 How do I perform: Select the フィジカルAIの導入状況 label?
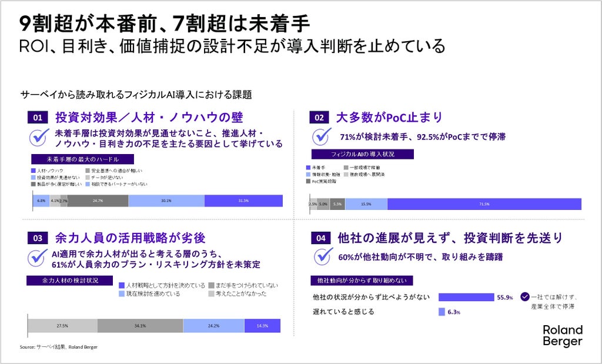click(362, 154)
